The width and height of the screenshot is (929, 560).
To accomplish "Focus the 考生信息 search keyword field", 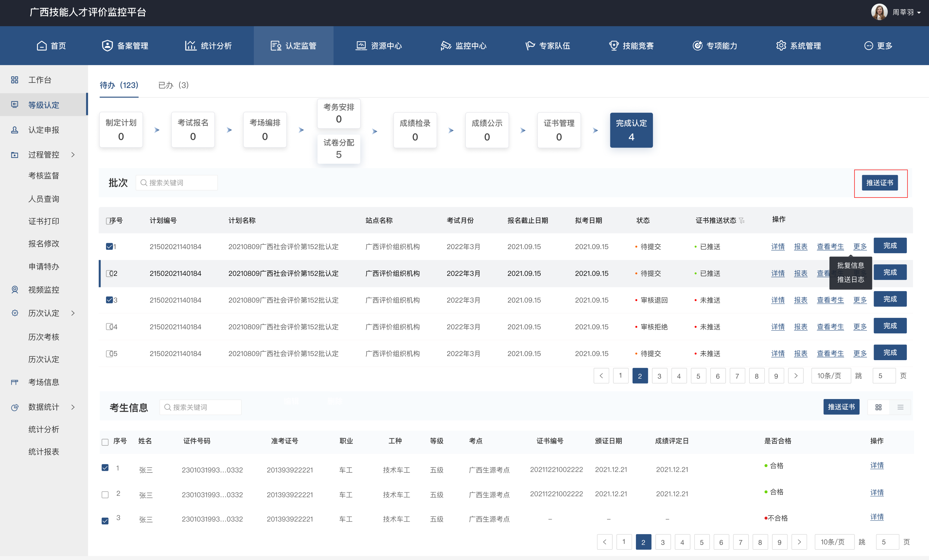I will [200, 407].
